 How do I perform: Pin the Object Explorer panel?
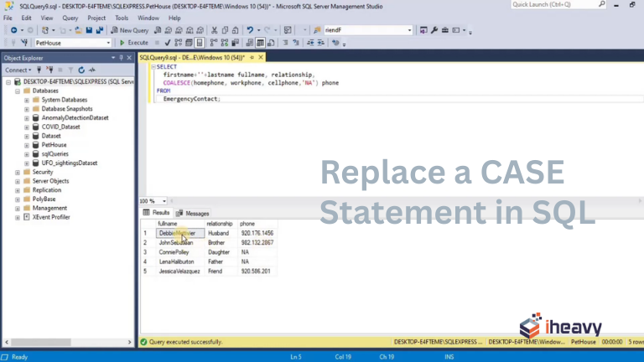click(x=121, y=58)
